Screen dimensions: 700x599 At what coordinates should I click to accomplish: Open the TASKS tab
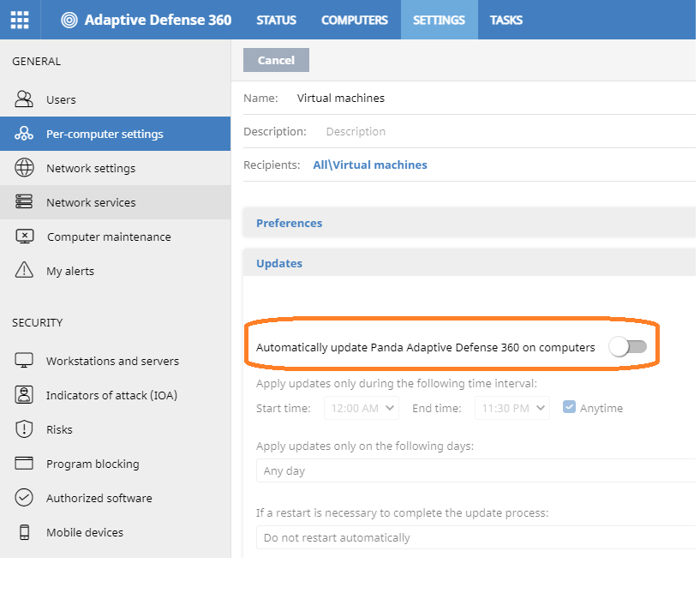[506, 20]
